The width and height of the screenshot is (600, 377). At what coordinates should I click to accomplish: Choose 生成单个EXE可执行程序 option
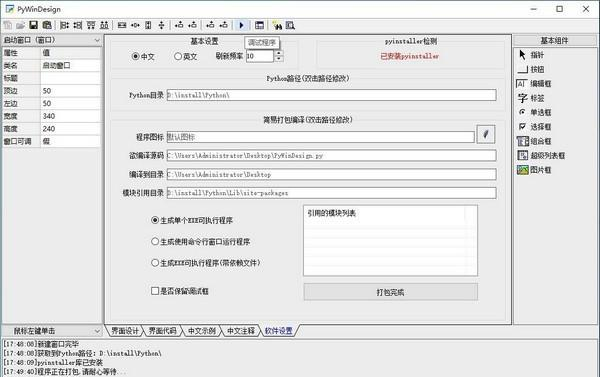pos(155,220)
